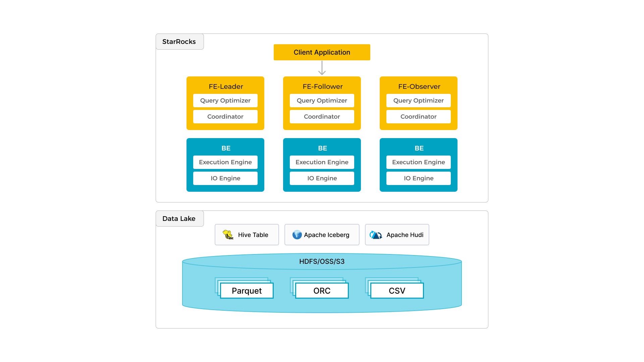Select Coordinator in FE-Follower

pos(322,117)
